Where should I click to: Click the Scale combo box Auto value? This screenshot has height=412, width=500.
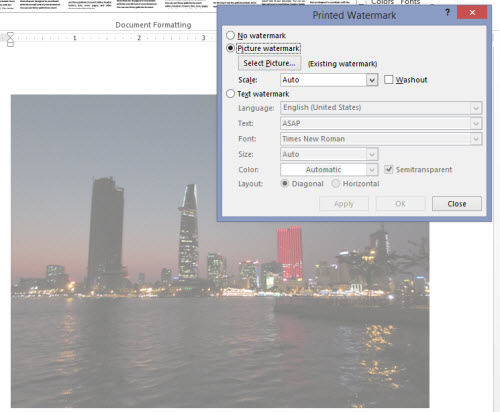pyautogui.click(x=323, y=80)
